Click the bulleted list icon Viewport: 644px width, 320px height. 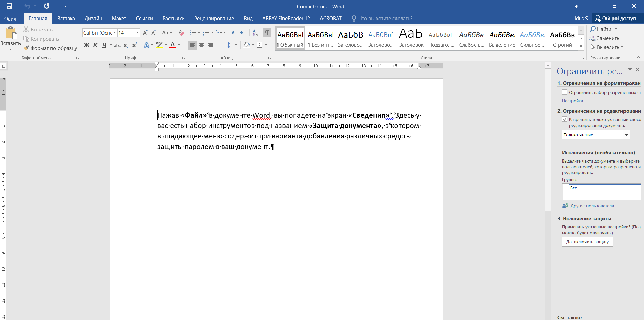tap(192, 33)
